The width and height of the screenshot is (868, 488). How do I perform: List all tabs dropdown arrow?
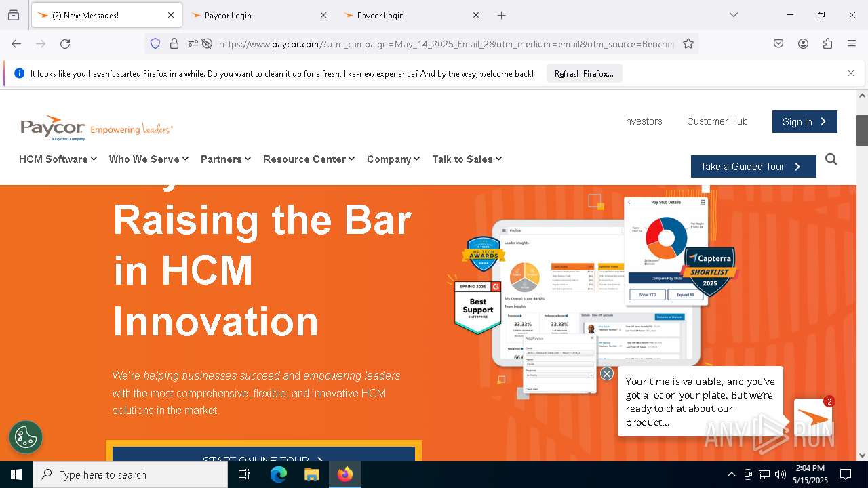pyautogui.click(x=733, y=15)
